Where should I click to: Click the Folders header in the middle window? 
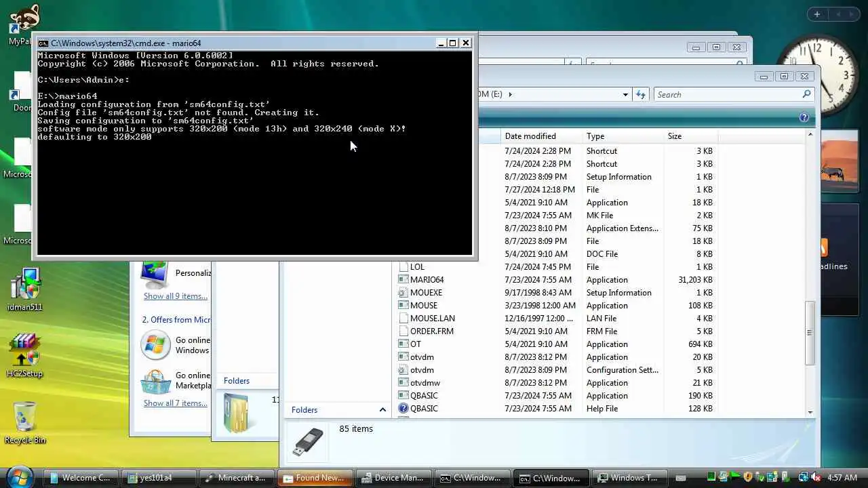point(237,381)
